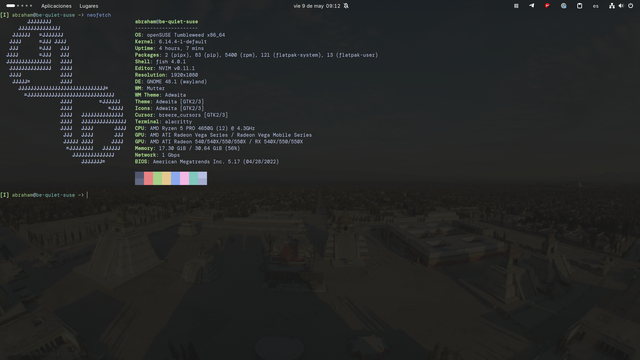Click the grid tray icon in top bar
Viewport: 640px width, 360px height.
click(x=516, y=6)
